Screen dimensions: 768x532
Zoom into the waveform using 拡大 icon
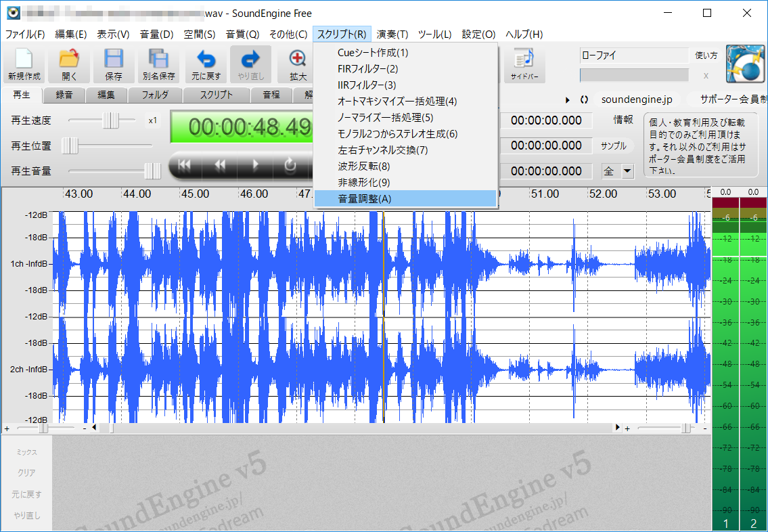click(x=296, y=64)
